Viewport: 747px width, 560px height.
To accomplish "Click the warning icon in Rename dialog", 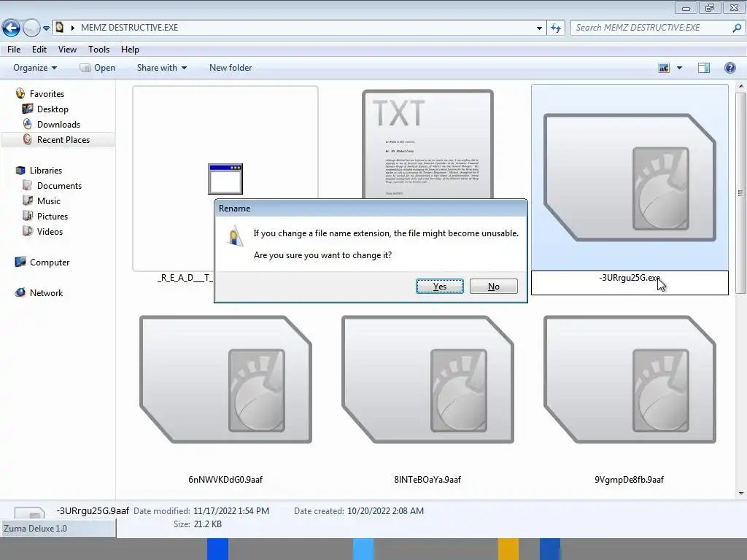I will [234, 236].
